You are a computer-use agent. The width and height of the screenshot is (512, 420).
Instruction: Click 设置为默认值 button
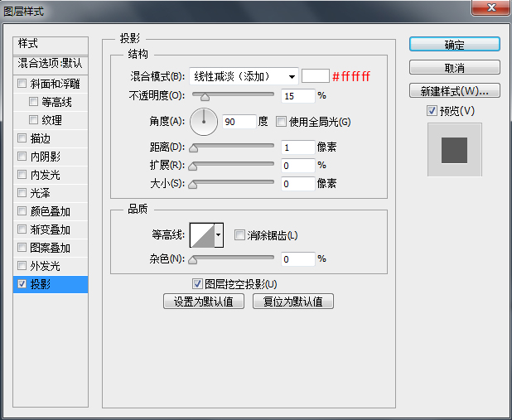click(x=204, y=301)
